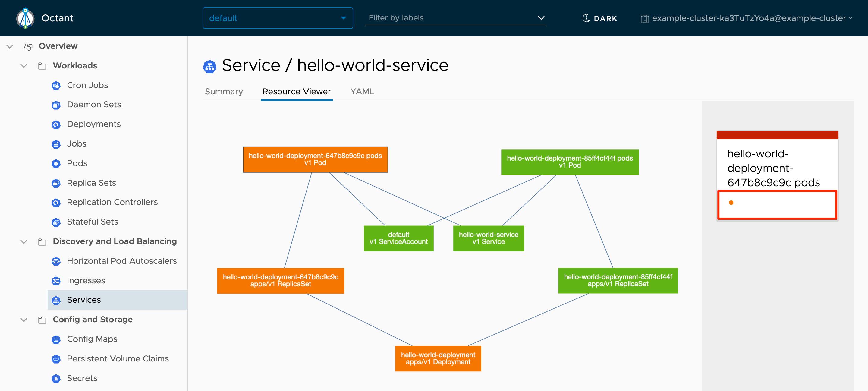Select the hello-world-service v1 Service node
The image size is (868, 391).
[x=489, y=238]
